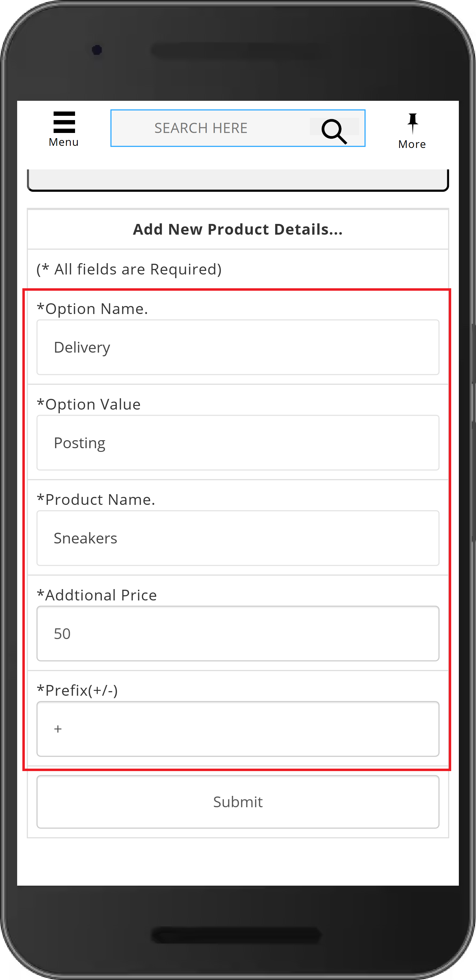Select the Option Value field containing Posting
Screen dimensions: 476x980
click(x=238, y=443)
